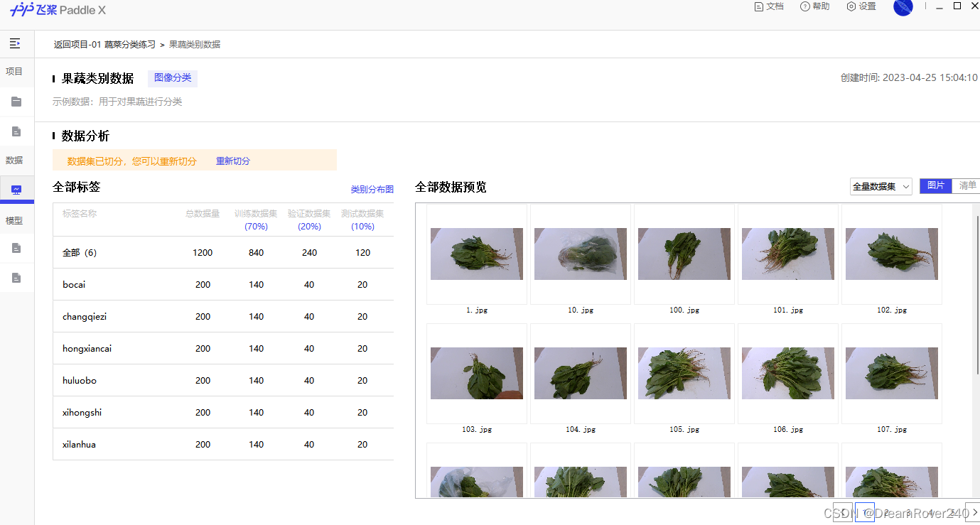Click the sidebar collapse menu icon
This screenshot has width=980, height=525.
coord(14,43)
